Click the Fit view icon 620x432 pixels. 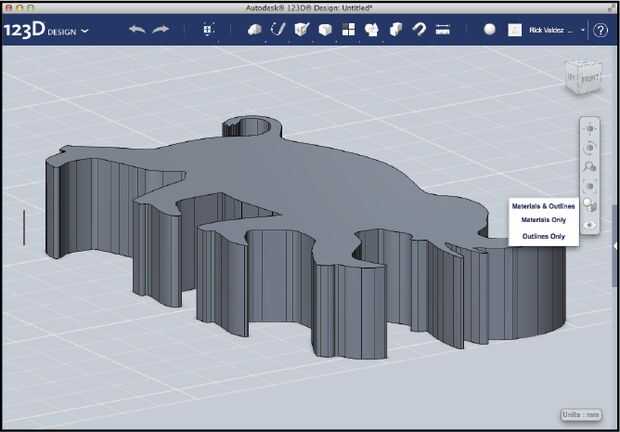coord(590,186)
